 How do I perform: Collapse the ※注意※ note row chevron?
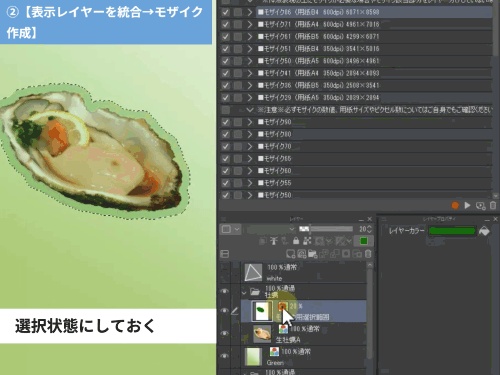tap(250, 110)
